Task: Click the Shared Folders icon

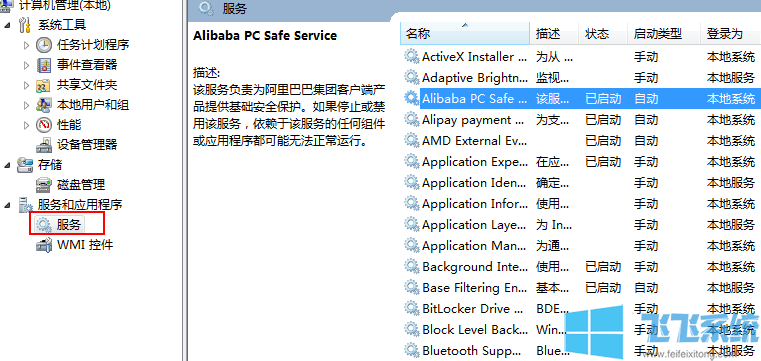Action: pyautogui.click(x=44, y=85)
